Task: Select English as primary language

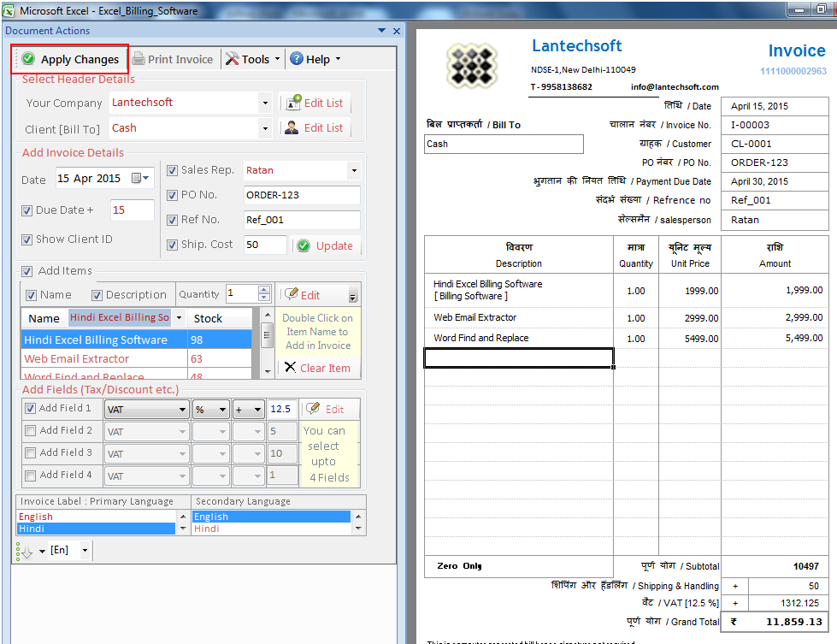Action: point(96,517)
